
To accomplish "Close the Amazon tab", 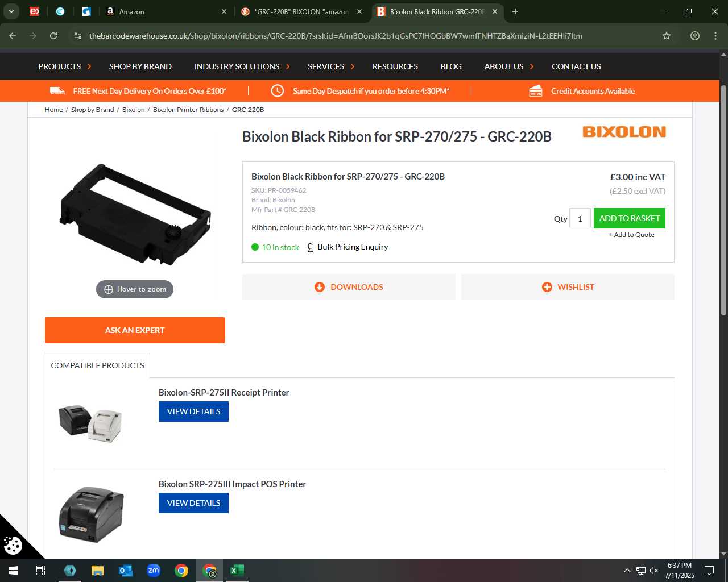I will point(224,11).
